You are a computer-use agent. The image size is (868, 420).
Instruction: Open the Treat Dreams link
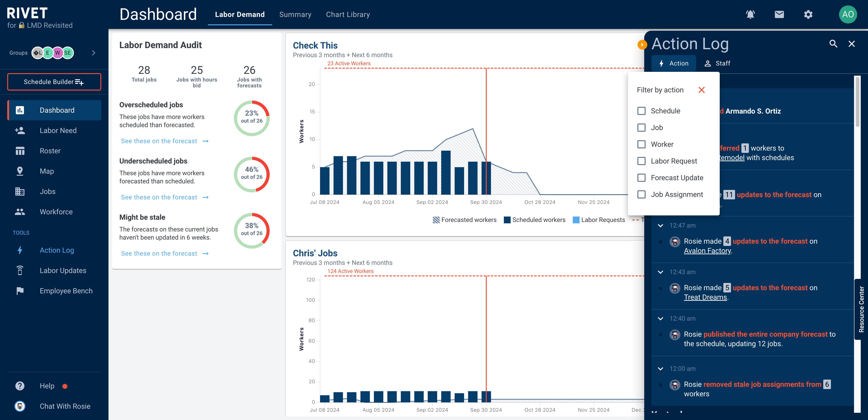[x=705, y=297]
